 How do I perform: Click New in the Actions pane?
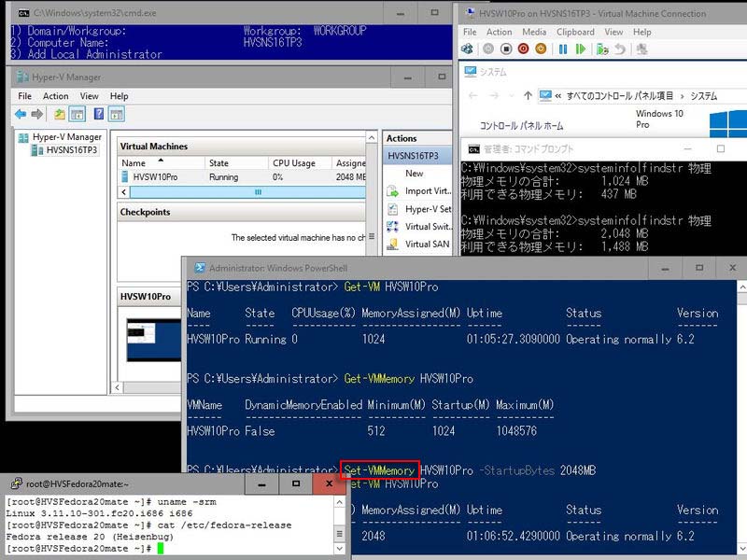[415, 174]
